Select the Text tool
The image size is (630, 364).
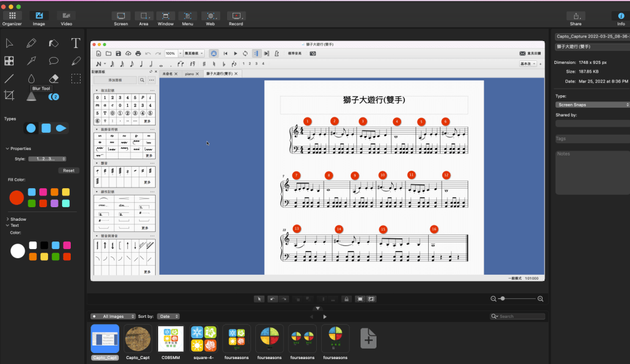[76, 43]
